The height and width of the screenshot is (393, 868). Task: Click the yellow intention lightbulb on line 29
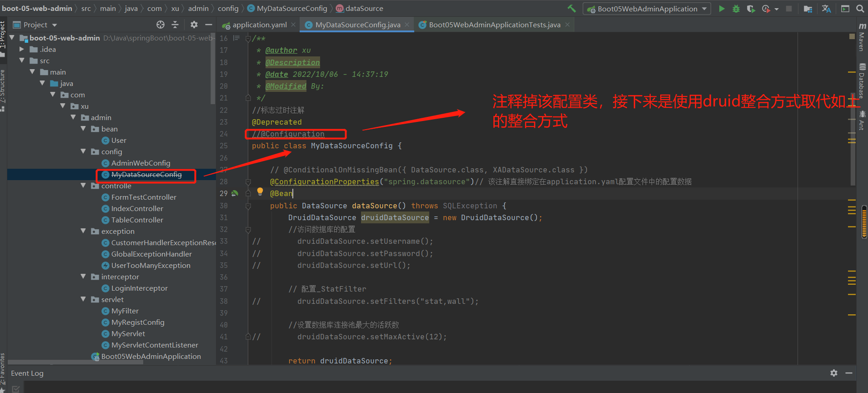pyautogui.click(x=260, y=191)
